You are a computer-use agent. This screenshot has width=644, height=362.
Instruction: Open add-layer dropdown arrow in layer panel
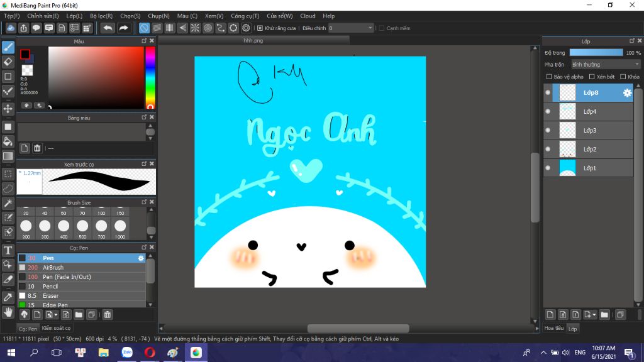coord(594,315)
